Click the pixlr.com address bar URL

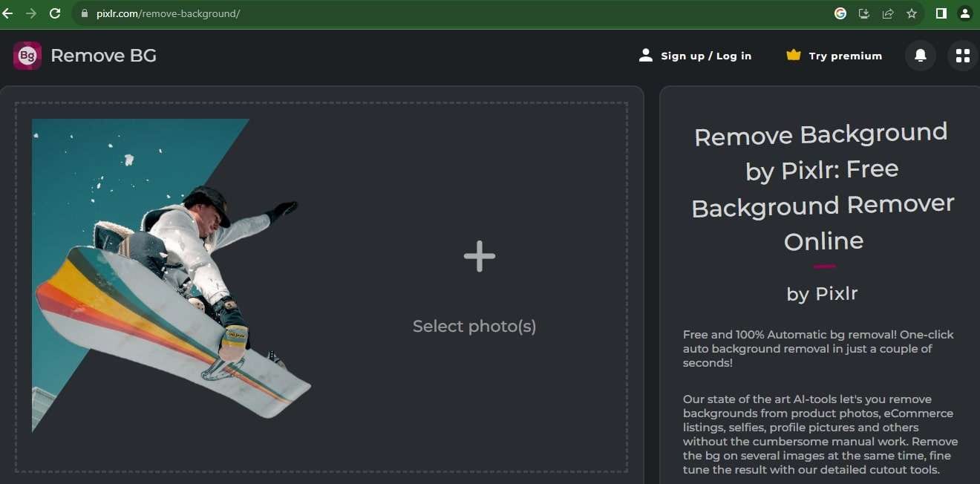tap(169, 13)
